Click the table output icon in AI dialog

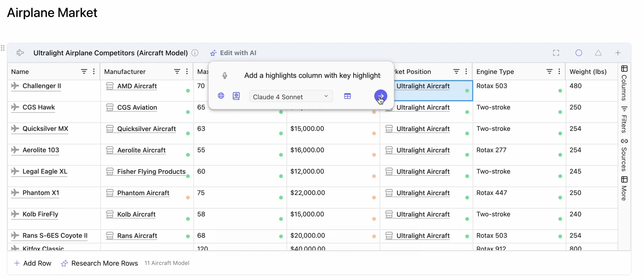(348, 96)
